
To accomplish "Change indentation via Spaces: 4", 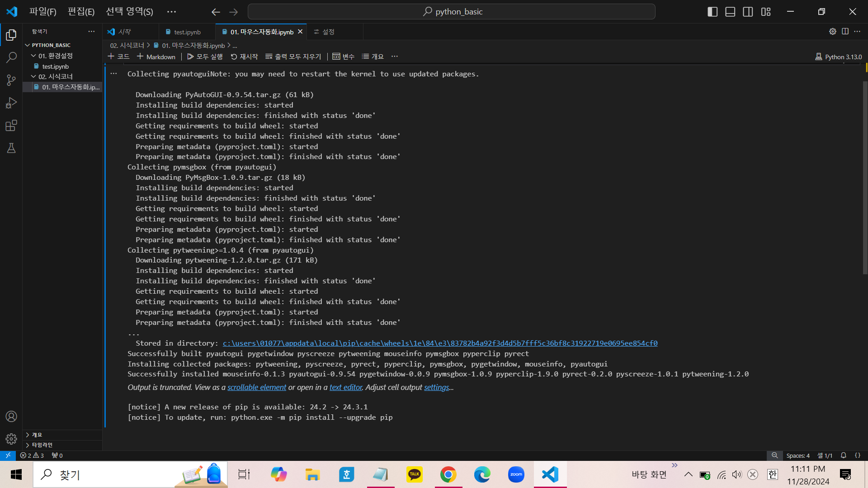I will [798, 455].
